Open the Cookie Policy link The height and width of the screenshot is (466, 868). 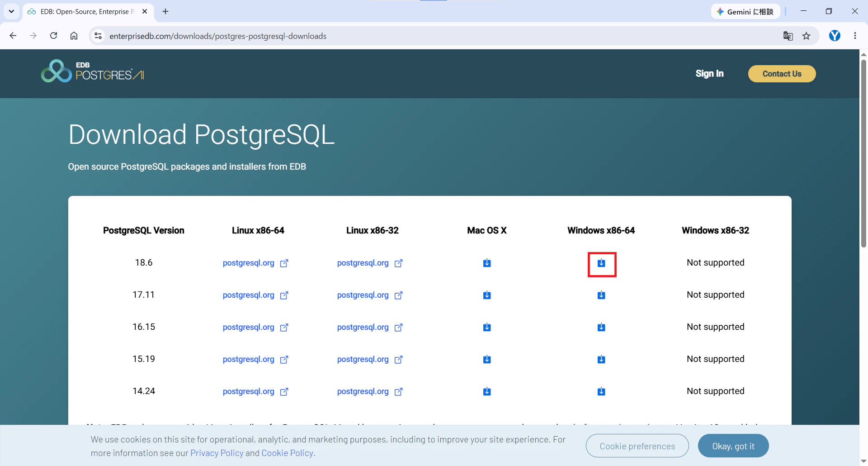coord(287,453)
